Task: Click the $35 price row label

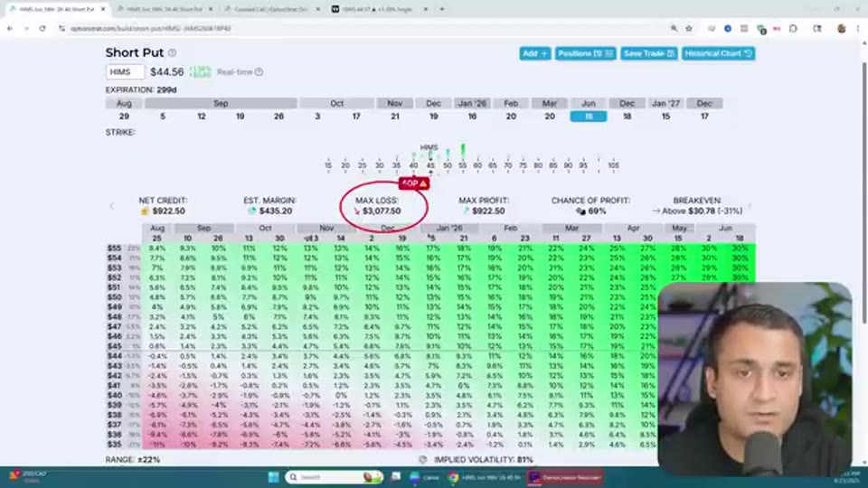Action: [114, 445]
